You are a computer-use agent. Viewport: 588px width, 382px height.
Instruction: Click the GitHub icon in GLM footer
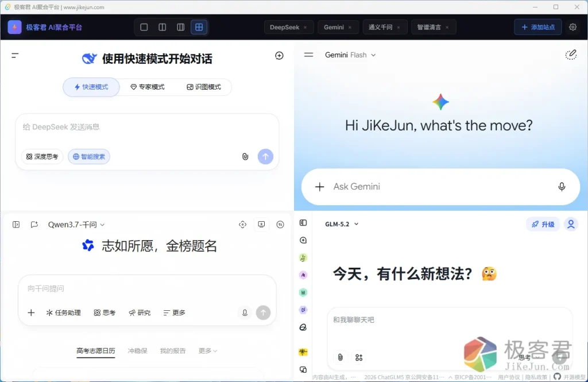pos(557,376)
